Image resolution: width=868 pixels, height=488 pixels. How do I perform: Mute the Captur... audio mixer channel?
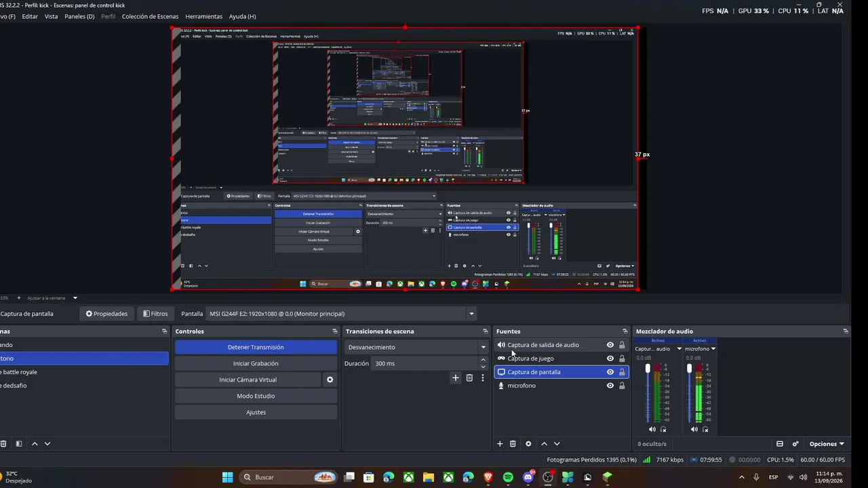(652, 429)
